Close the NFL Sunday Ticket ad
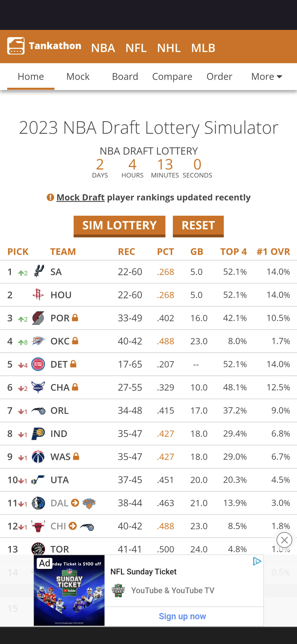The image size is (297, 644). tap(284, 540)
